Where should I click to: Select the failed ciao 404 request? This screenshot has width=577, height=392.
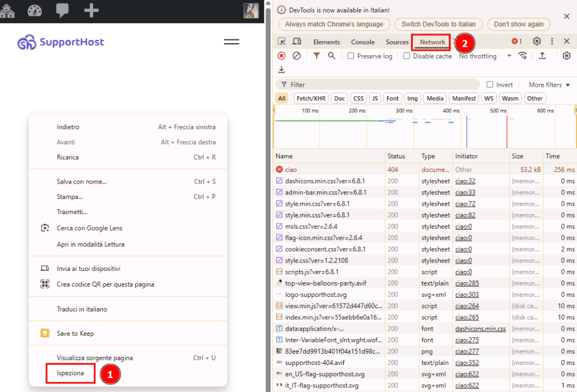(425, 170)
